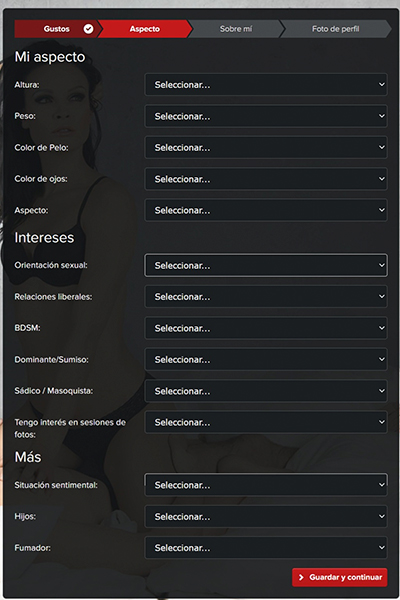The image size is (400, 600).
Task: Open the Color de Pelo dropdown
Action: (x=266, y=147)
